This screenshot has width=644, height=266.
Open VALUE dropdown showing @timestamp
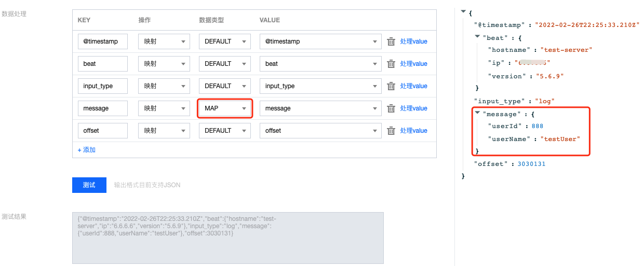coord(321,41)
